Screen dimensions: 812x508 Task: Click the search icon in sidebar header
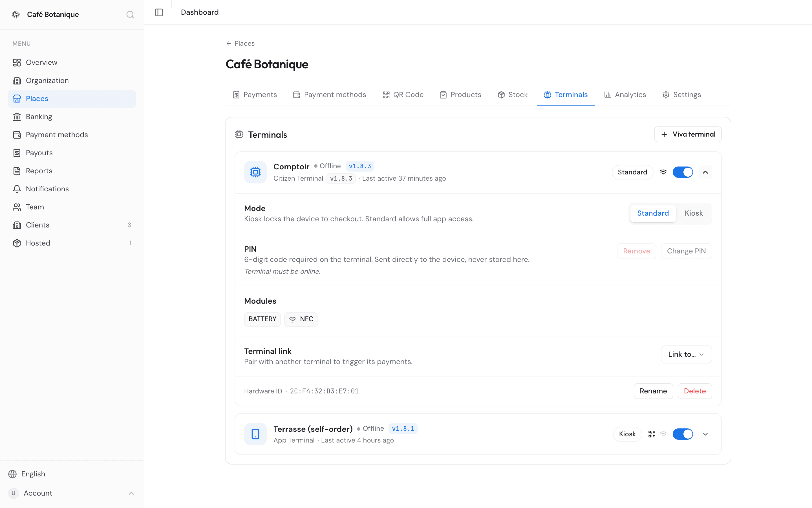click(130, 14)
